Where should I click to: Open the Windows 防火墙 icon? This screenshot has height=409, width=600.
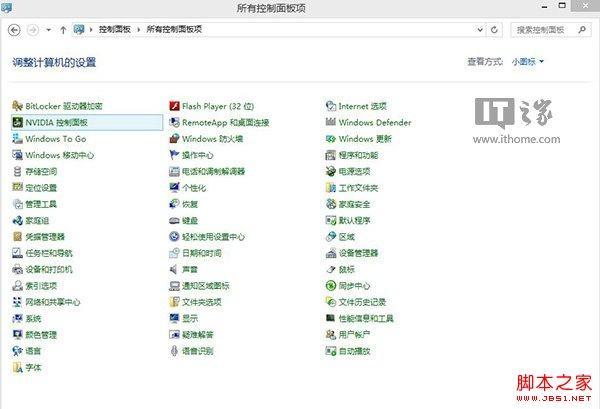click(x=174, y=139)
